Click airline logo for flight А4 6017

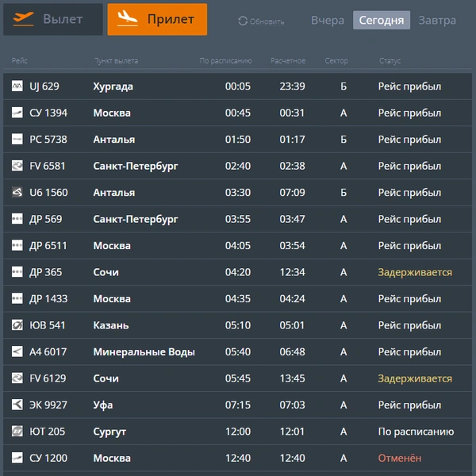17,351
